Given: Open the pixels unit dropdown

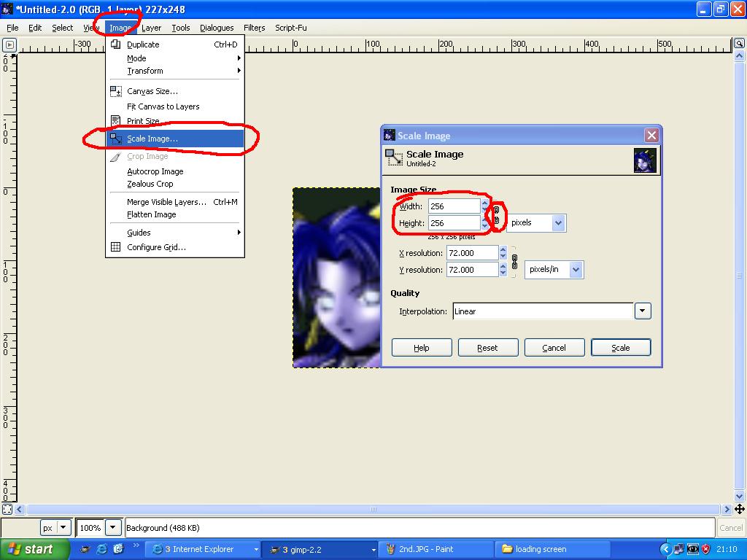Looking at the screenshot, I should pos(536,222).
